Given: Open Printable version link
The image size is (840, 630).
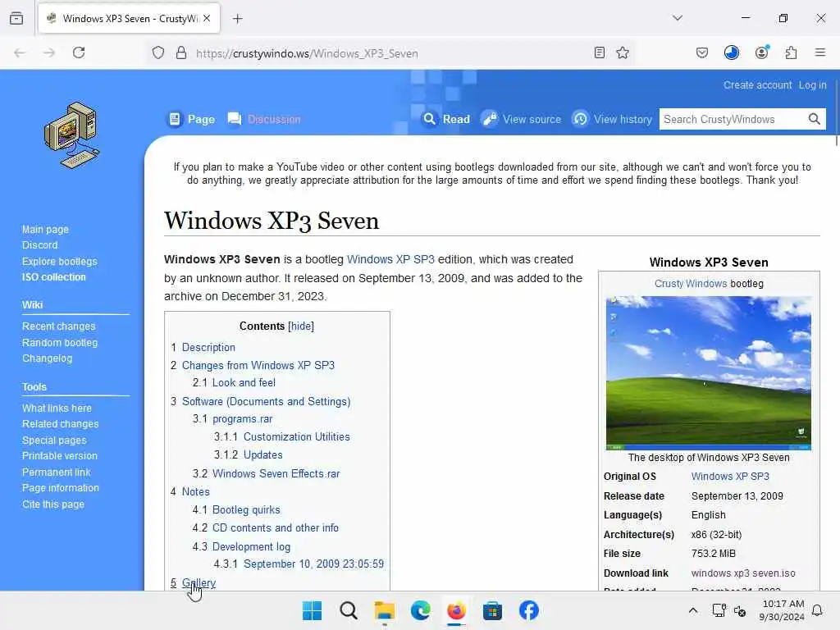Looking at the screenshot, I should point(59,456).
